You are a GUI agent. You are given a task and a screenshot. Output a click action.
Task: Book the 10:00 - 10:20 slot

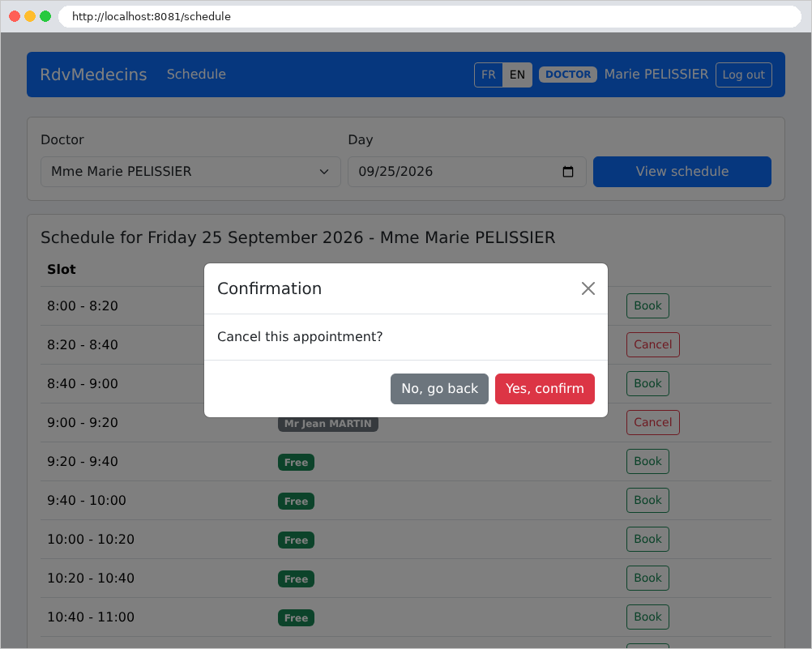[x=647, y=539]
